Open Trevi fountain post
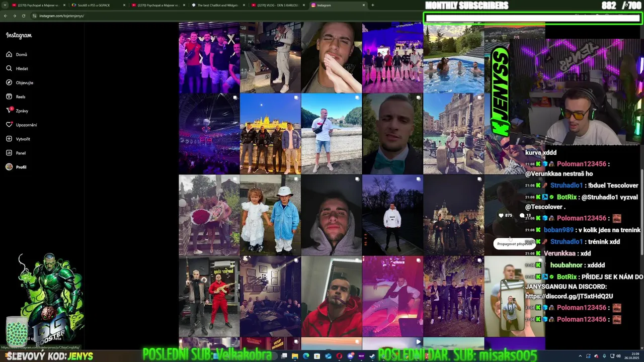 (453, 134)
